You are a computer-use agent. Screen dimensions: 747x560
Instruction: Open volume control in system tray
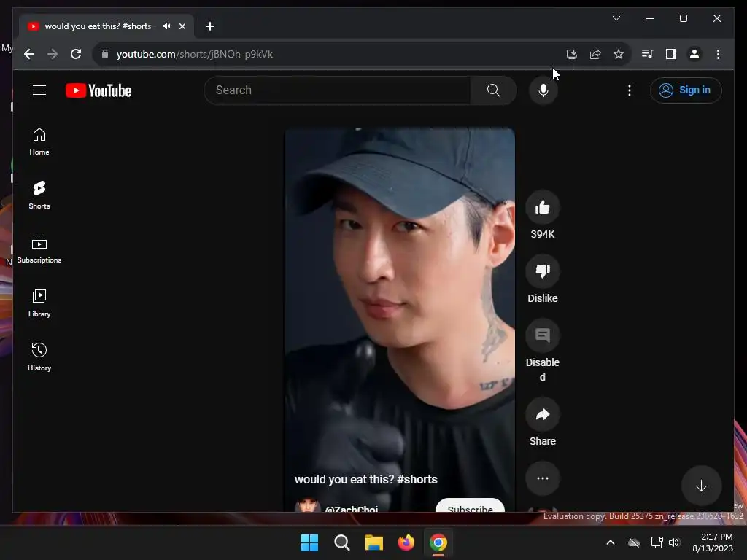coord(674,542)
